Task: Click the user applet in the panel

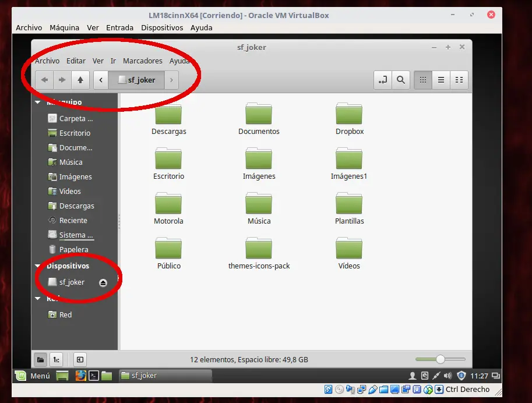Action: click(x=413, y=376)
